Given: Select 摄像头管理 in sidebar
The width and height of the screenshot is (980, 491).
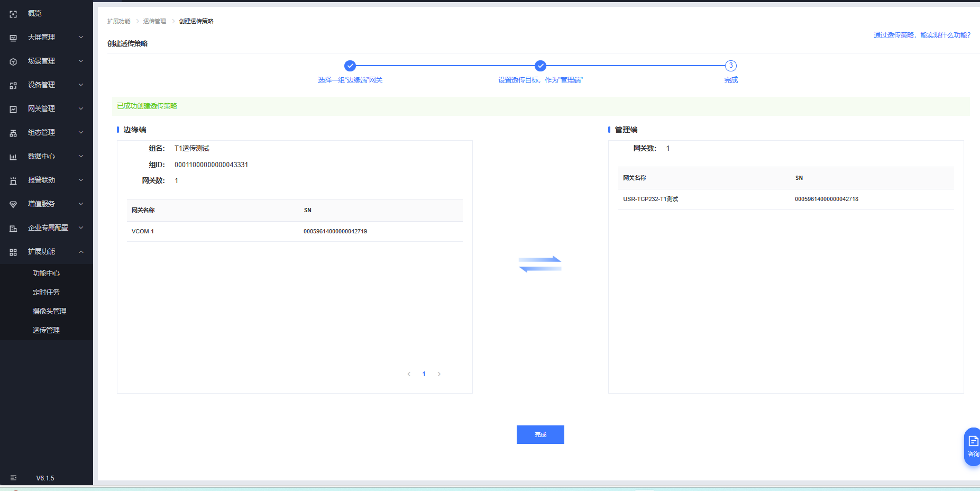Looking at the screenshot, I should click(x=49, y=311).
